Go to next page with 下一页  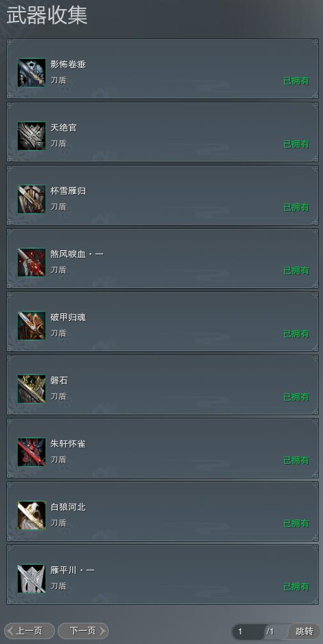point(83,631)
